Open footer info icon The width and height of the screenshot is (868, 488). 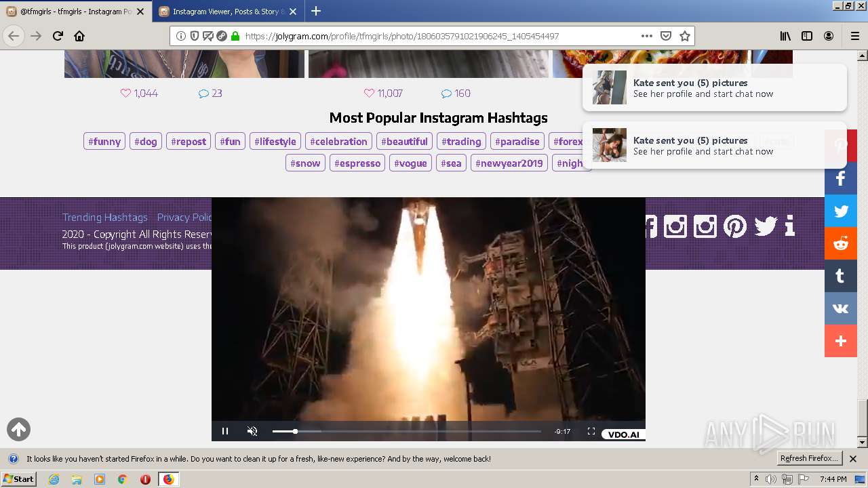click(789, 226)
